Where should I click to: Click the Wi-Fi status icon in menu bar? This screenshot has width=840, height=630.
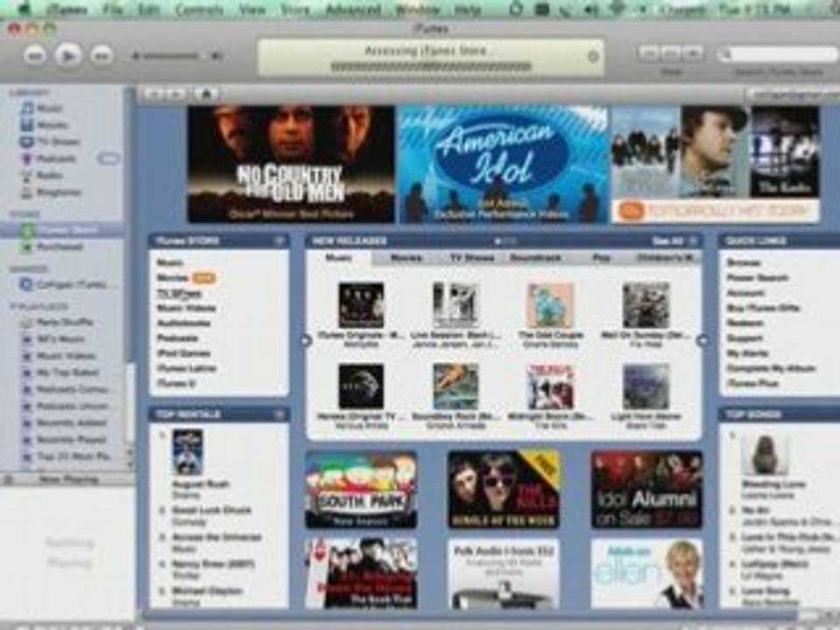click(x=617, y=10)
